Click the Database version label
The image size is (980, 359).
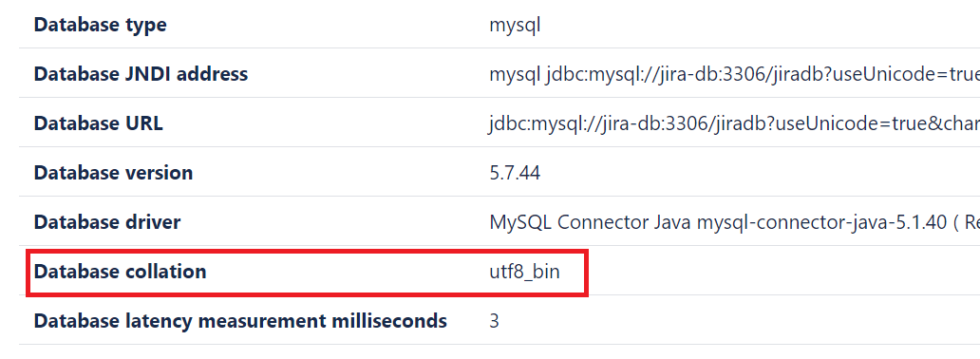point(113,173)
